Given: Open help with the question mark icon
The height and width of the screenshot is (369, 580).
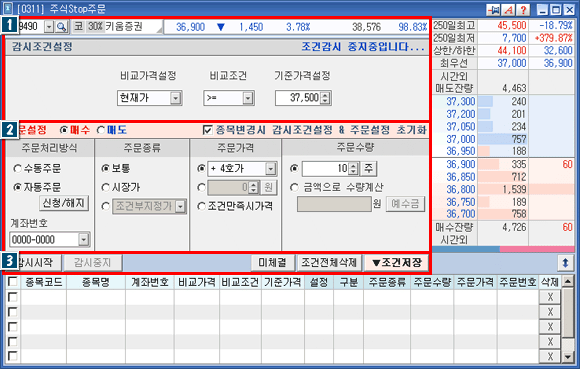Looking at the screenshot, I should (x=523, y=10).
